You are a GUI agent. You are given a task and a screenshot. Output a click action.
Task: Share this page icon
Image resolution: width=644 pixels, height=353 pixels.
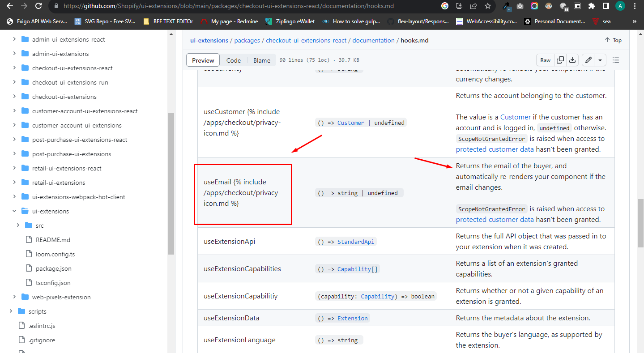(x=473, y=6)
